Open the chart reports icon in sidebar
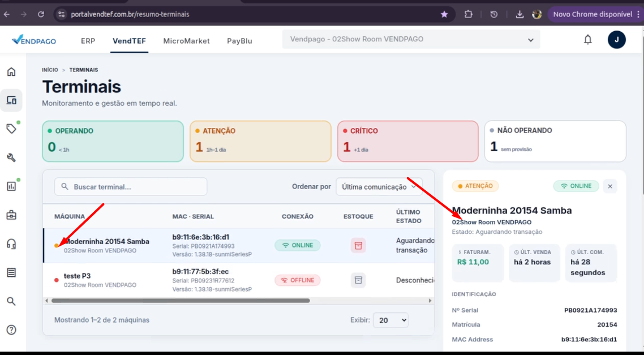 click(11, 186)
